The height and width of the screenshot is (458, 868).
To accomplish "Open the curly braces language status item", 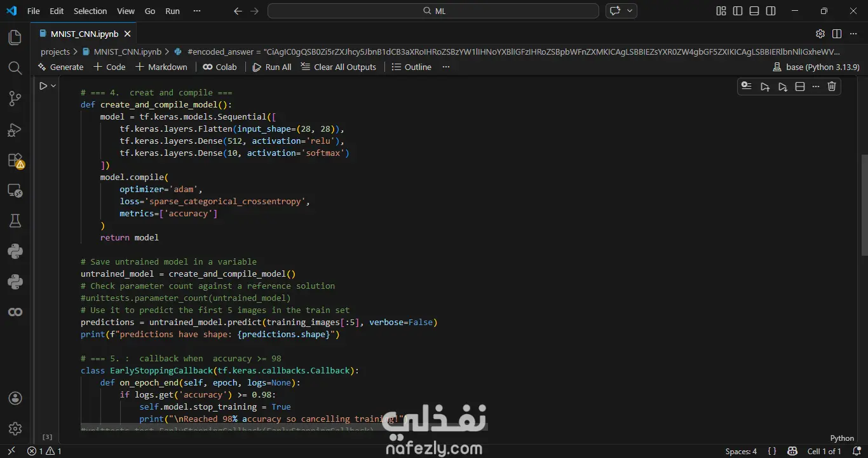I will (772, 451).
